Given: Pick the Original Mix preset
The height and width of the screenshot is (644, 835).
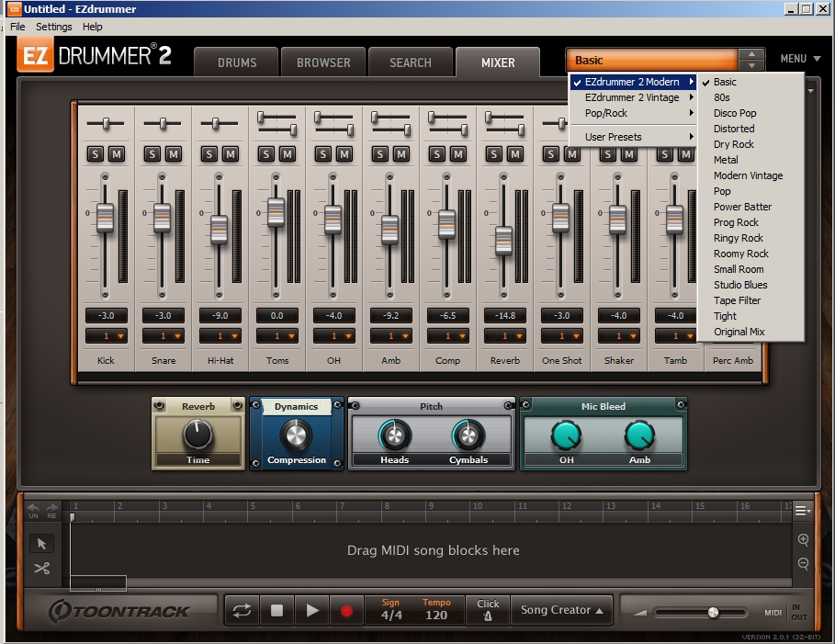Looking at the screenshot, I should 750,332.
